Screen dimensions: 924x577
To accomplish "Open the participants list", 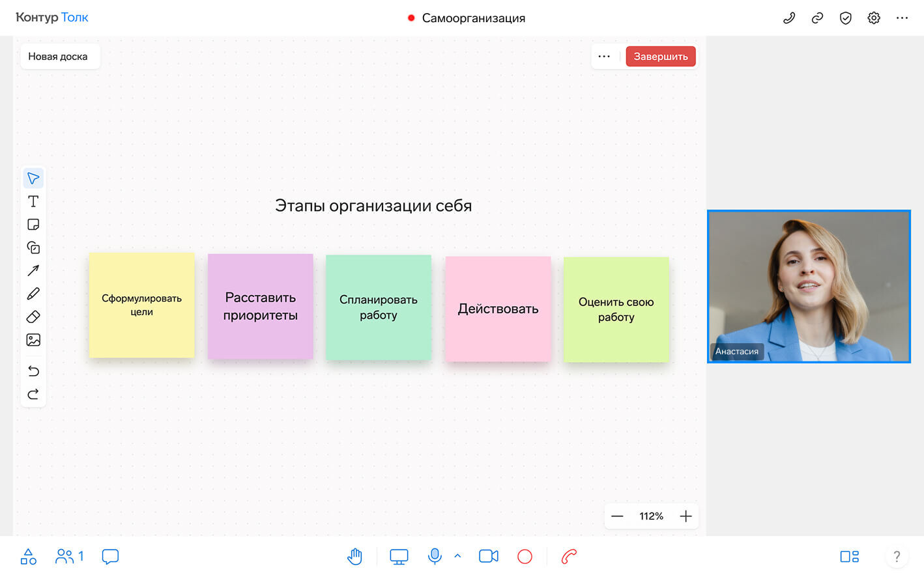I will (x=70, y=556).
